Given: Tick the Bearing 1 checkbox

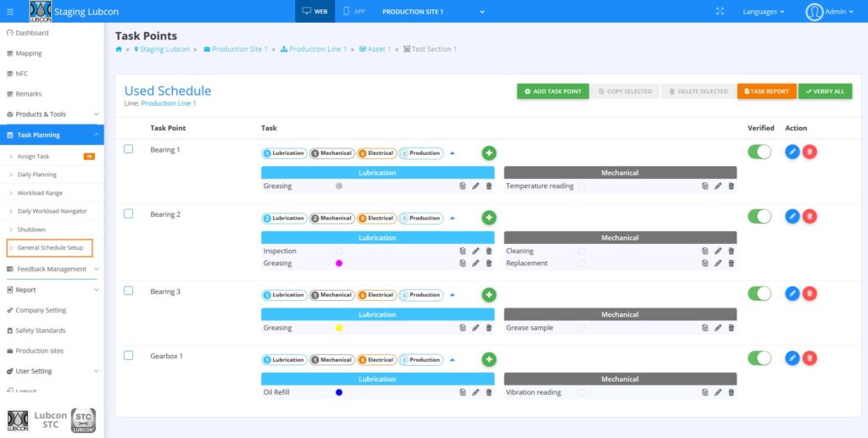Looking at the screenshot, I should coord(129,149).
